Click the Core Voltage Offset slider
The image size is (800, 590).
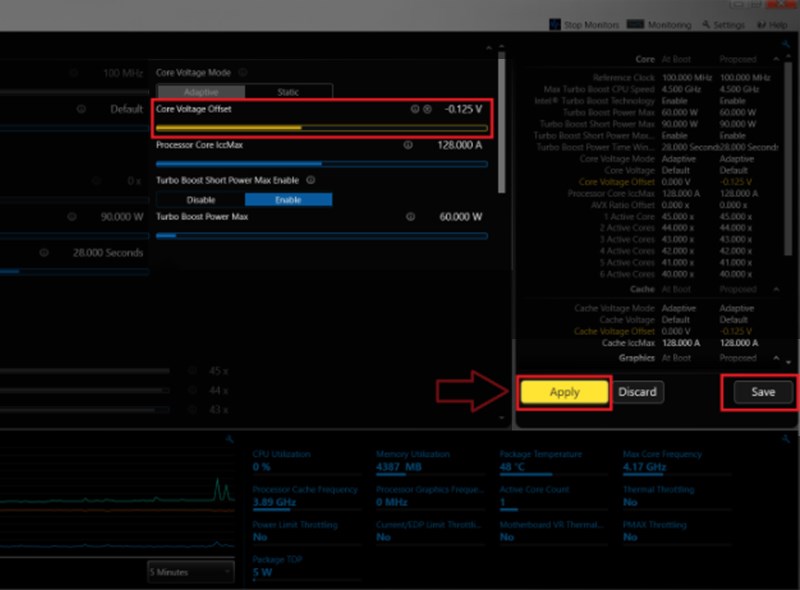click(x=322, y=128)
